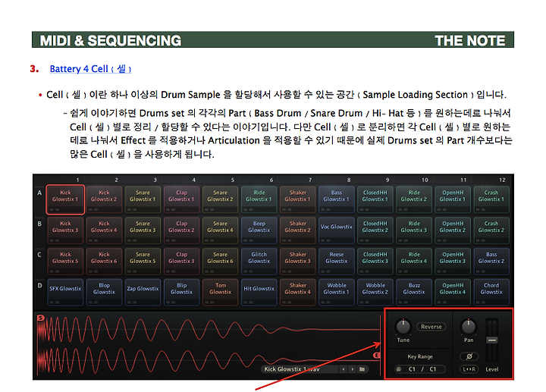Toggle the phase invert button
The width and height of the screenshot is (546, 392).
click(469, 356)
